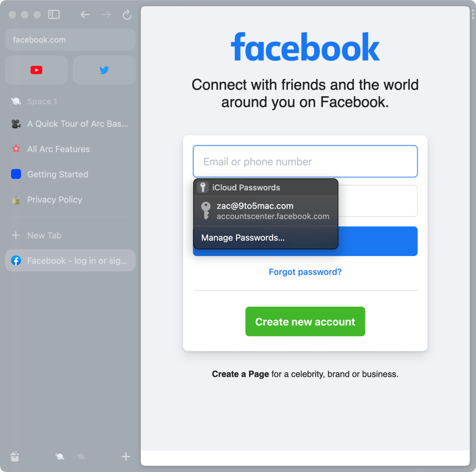Focus the Email or phone number field
This screenshot has height=472, width=476.
pyautogui.click(x=305, y=162)
